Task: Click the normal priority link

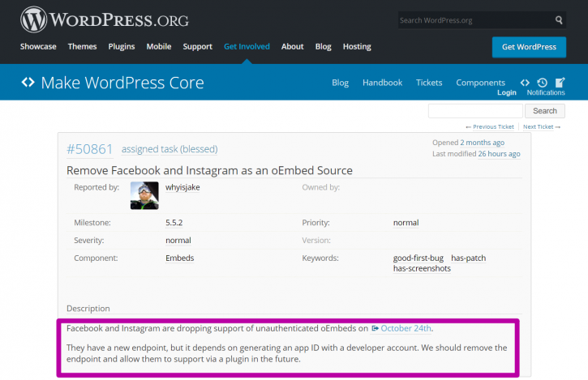Action: coord(406,223)
